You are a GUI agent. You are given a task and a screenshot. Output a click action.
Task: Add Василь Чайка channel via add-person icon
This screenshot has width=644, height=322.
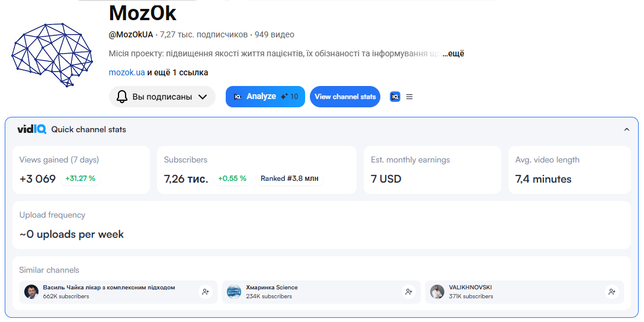coord(206,292)
